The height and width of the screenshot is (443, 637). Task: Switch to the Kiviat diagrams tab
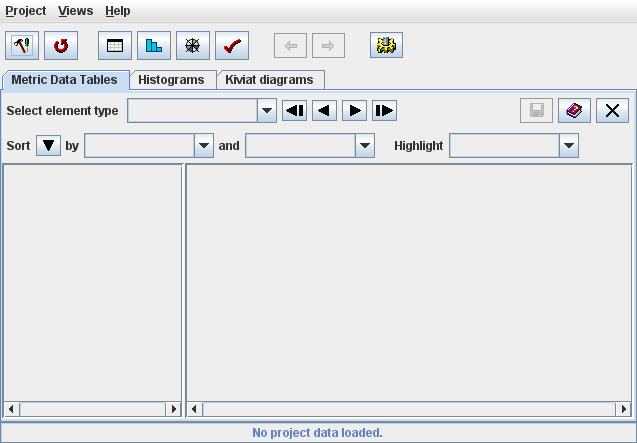[x=269, y=80]
